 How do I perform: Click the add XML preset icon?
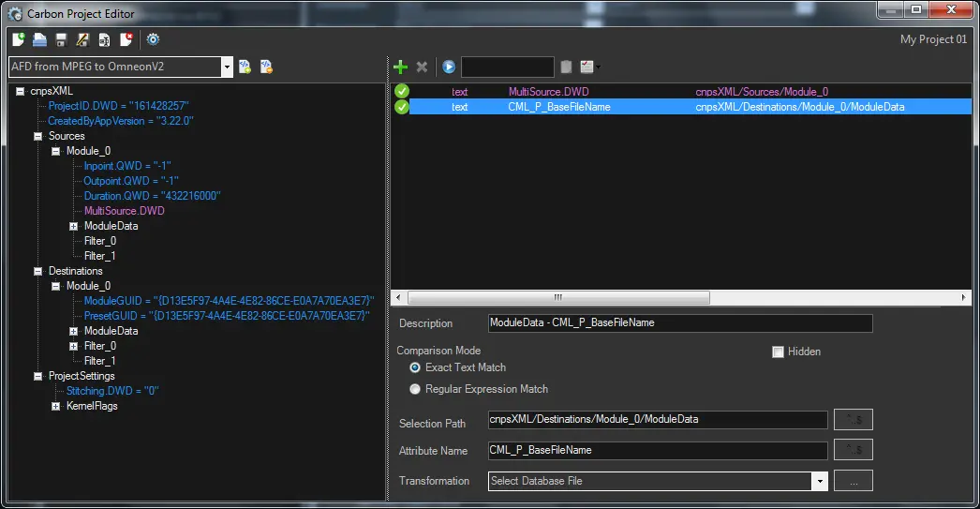(245, 67)
